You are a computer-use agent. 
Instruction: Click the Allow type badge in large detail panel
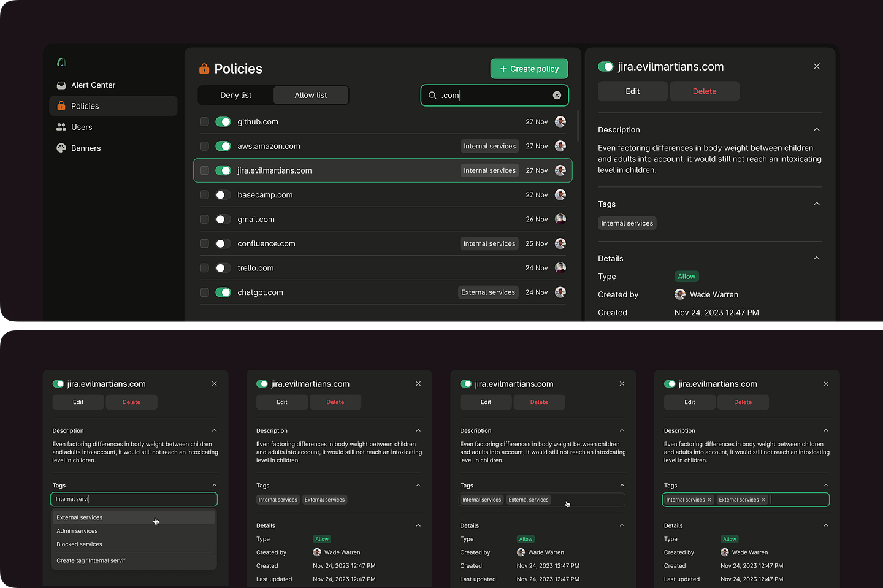click(687, 277)
